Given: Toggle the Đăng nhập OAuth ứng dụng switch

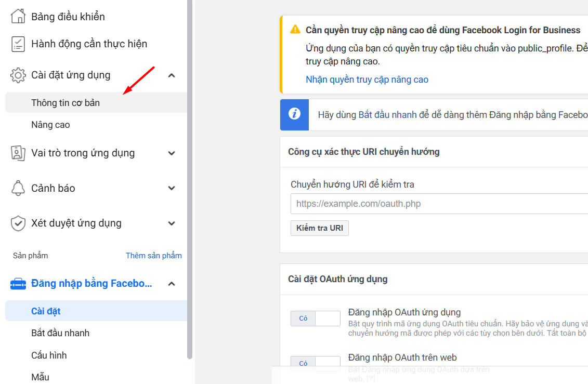Looking at the screenshot, I should click(316, 318).
